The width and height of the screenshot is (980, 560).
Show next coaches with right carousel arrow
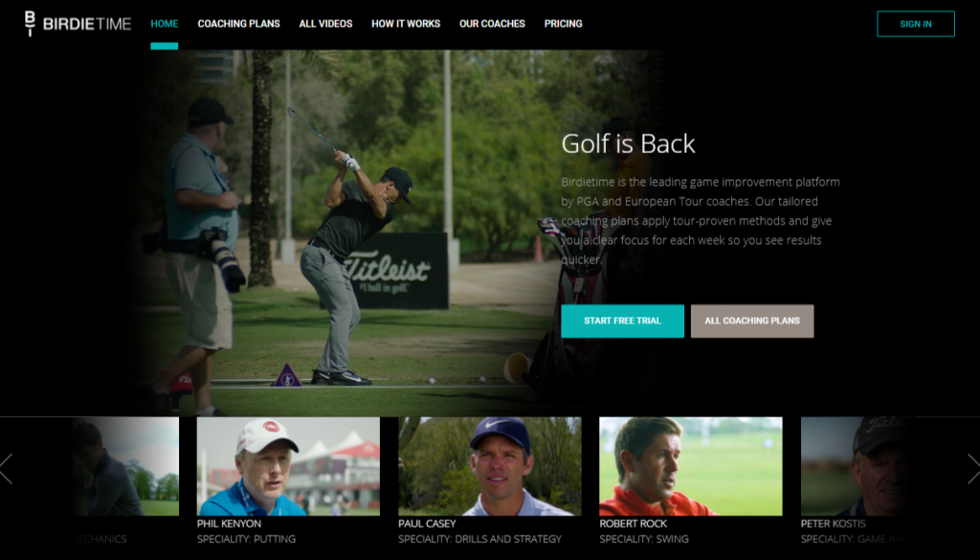coord(973,469)
